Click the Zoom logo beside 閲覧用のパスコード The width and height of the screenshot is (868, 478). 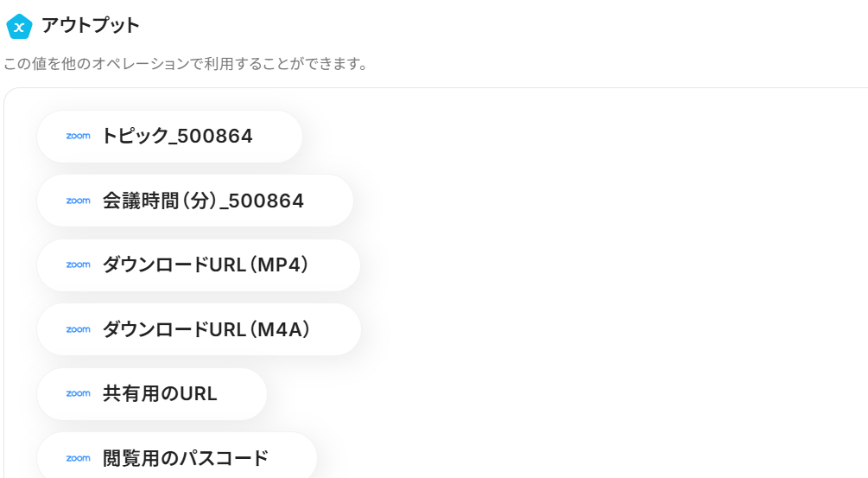[78, 458]
